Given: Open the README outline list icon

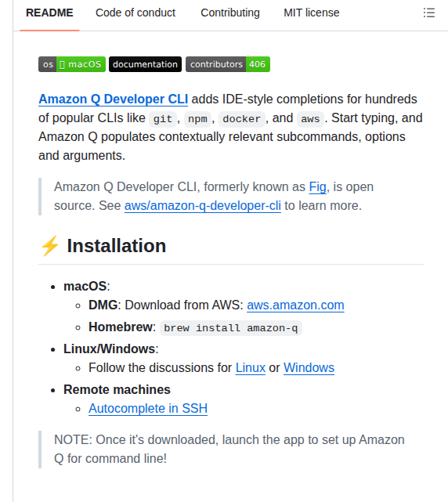Looking at the screenshot, I should [x=428, y=13].
